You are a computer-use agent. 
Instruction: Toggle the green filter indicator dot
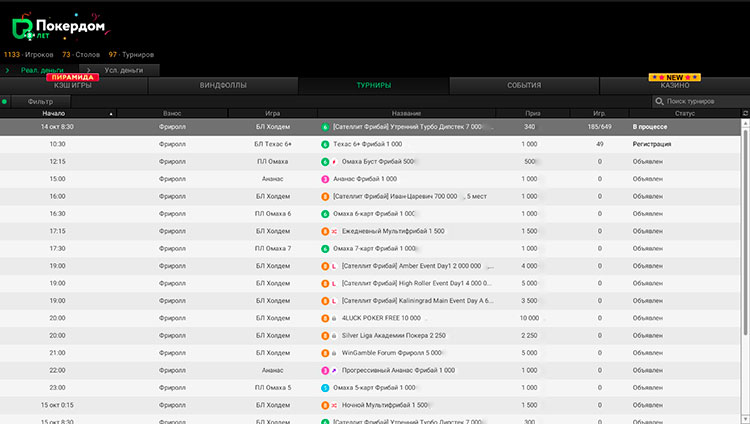coord(4,101)
